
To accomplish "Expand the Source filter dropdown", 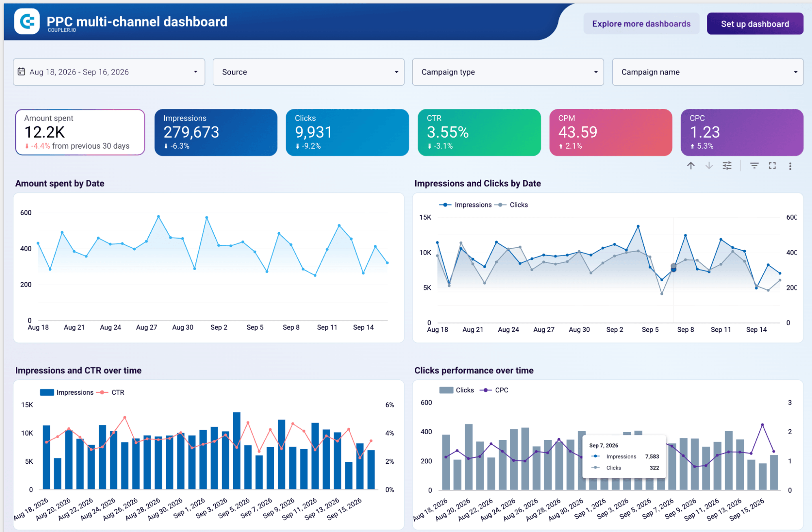I will tap(308, 72).
